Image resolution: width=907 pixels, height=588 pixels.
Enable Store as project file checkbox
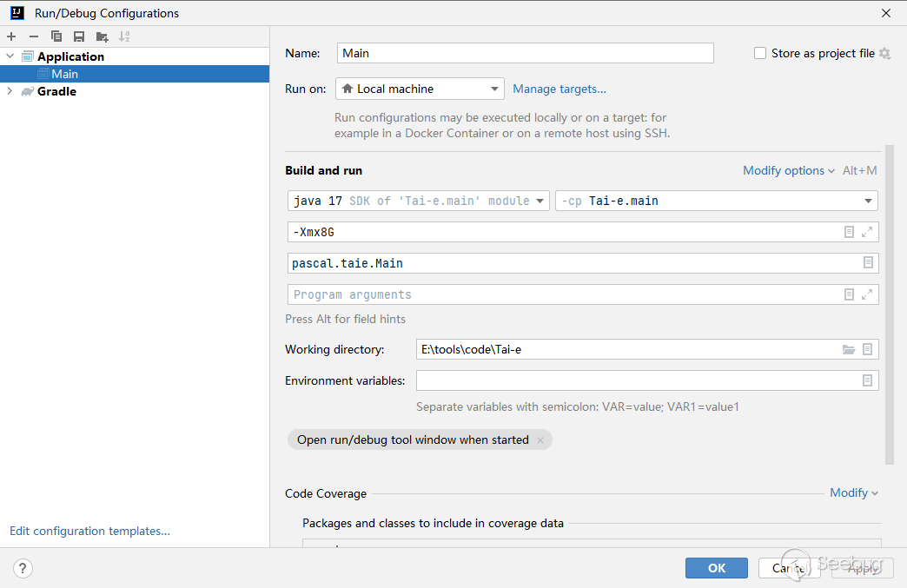click(x=760, y=54)
